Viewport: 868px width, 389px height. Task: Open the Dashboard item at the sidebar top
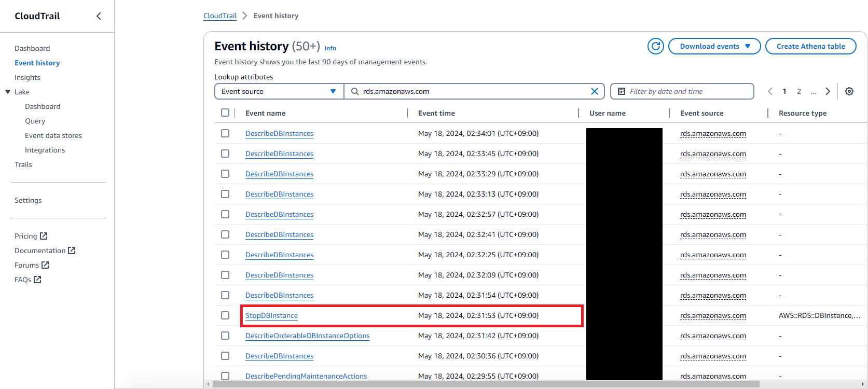click(32, 48)
